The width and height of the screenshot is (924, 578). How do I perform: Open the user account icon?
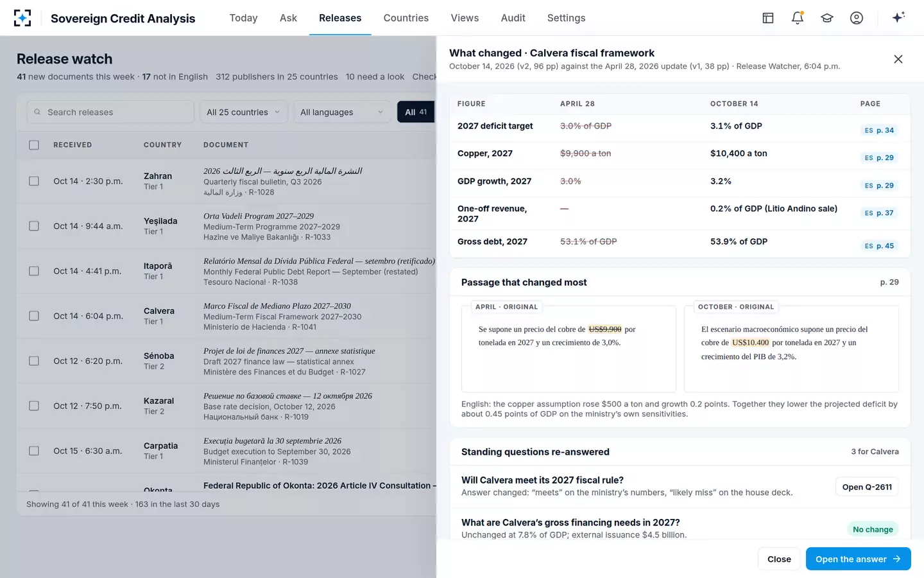(857, 18)
